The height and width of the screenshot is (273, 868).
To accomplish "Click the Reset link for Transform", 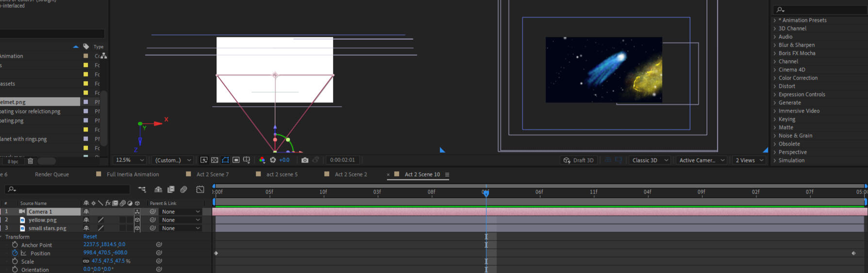I will (90, 237).
